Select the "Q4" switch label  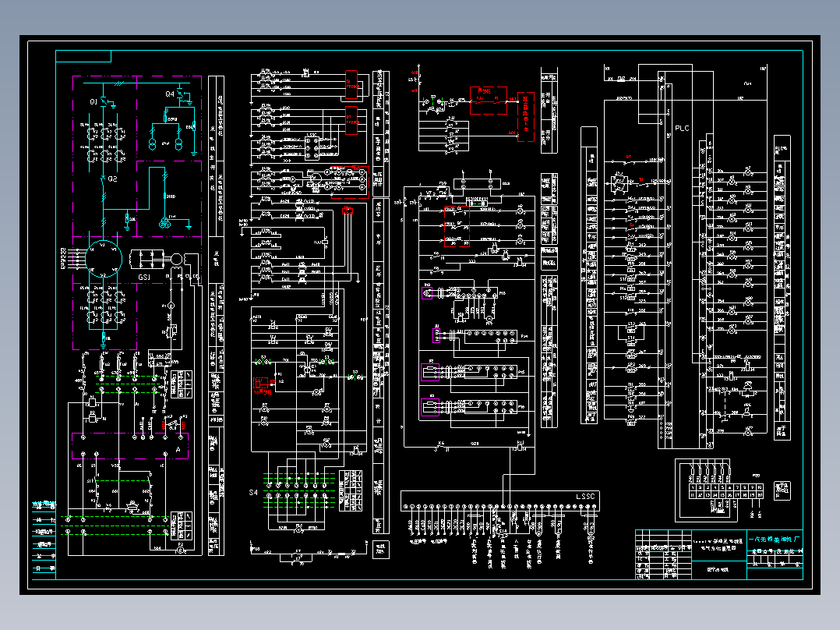click(x=170, y=94)
